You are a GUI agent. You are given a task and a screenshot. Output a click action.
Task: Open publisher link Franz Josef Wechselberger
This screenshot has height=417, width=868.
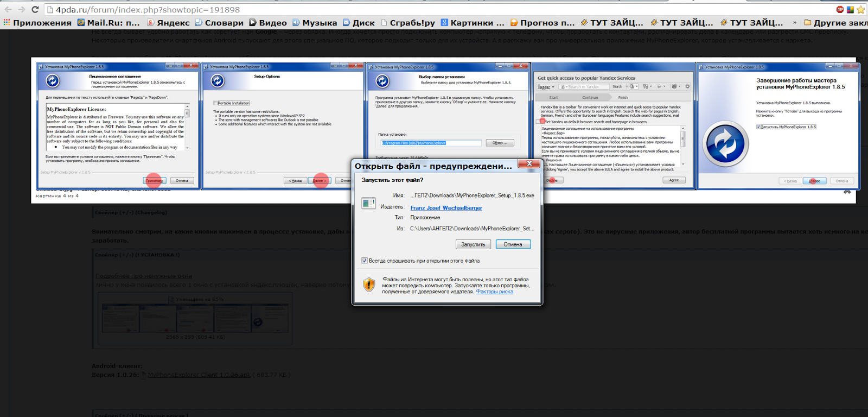pos(446,208)
